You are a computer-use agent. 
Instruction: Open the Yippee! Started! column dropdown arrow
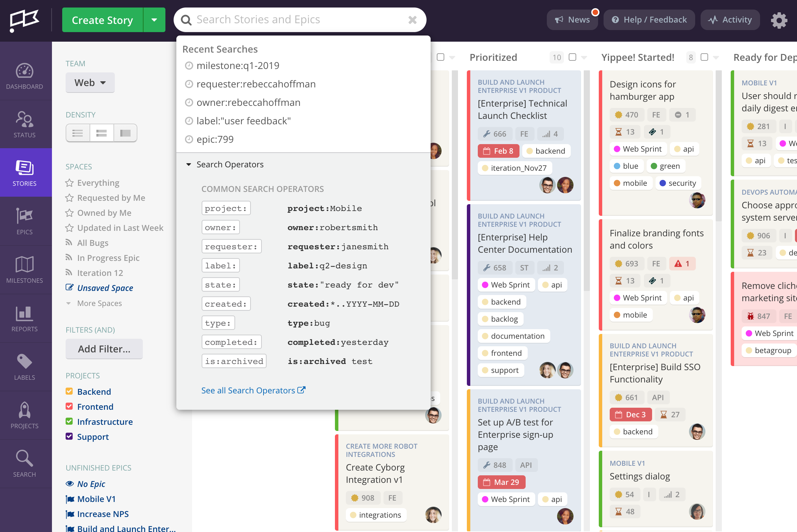pyautogui.click(x=716, y=57)
